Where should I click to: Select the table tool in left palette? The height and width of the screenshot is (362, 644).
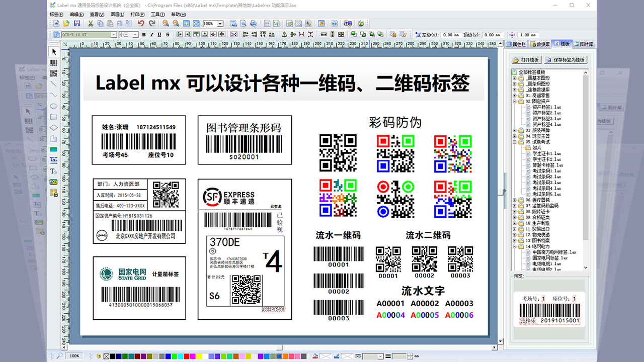pyautogui.click(x=54, y=193)
